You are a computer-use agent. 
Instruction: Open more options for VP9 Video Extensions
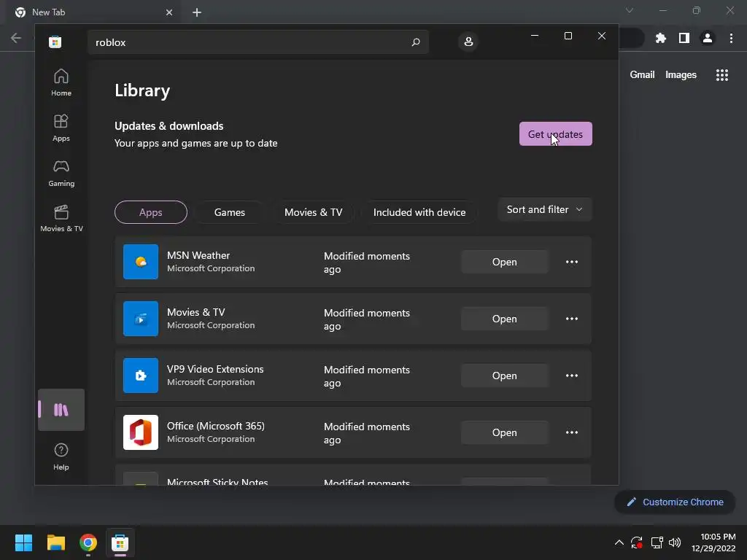[572, 376]
